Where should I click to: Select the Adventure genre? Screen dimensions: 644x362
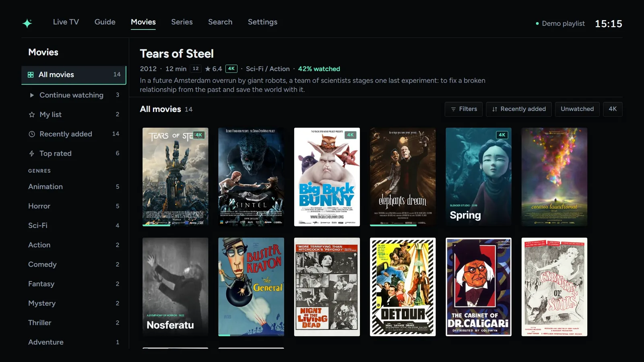coord(74,342)
